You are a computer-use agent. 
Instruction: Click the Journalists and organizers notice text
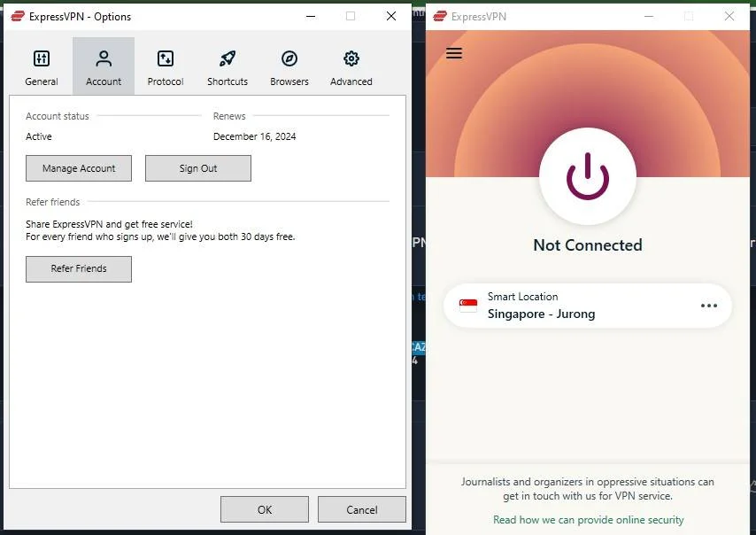[587, 489]
